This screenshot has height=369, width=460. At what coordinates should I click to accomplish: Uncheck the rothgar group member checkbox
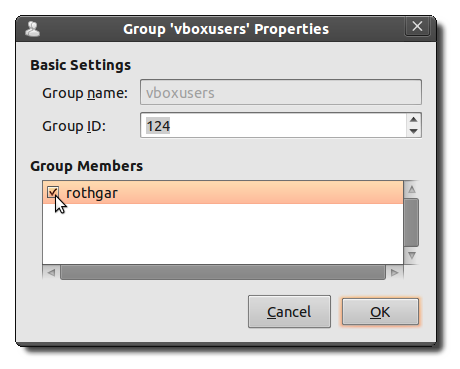pos(53,192)
